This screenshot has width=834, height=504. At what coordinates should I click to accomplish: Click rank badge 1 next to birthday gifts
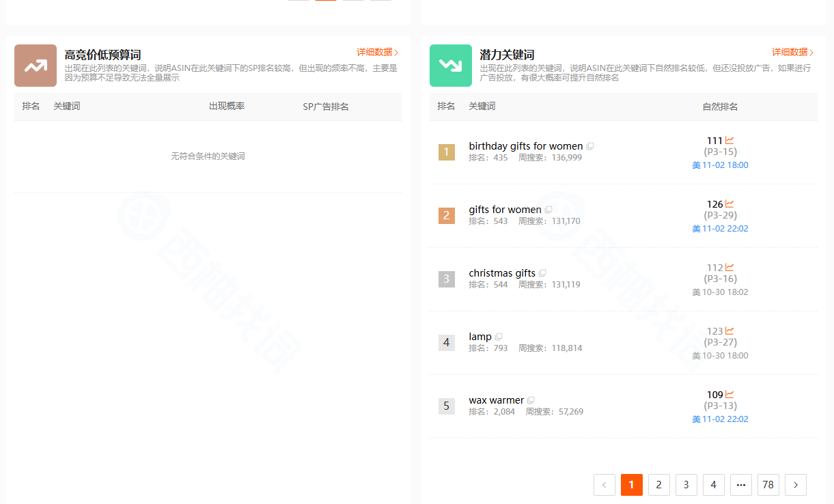(x=447, y=152)
